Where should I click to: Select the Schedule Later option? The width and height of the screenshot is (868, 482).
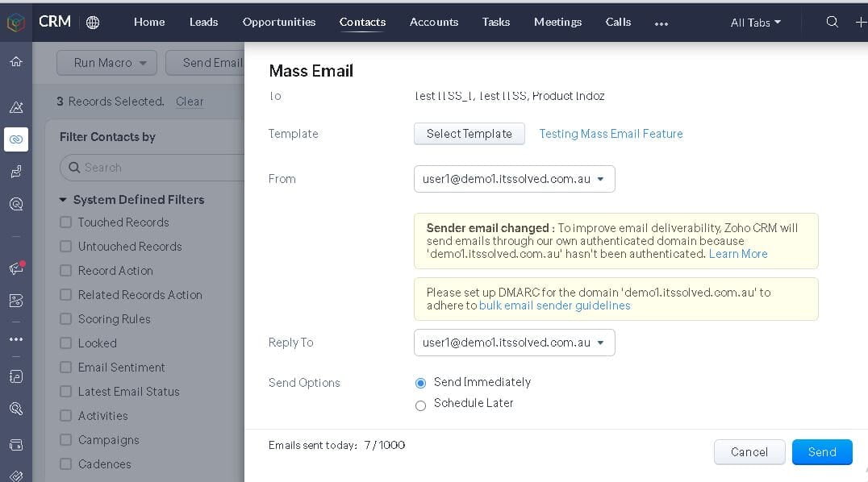click(420, 405)
